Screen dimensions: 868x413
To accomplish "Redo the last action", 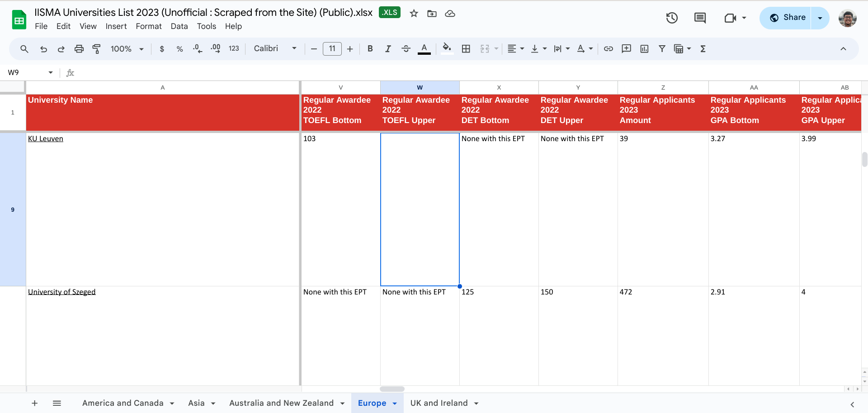I will click(61, 49).
